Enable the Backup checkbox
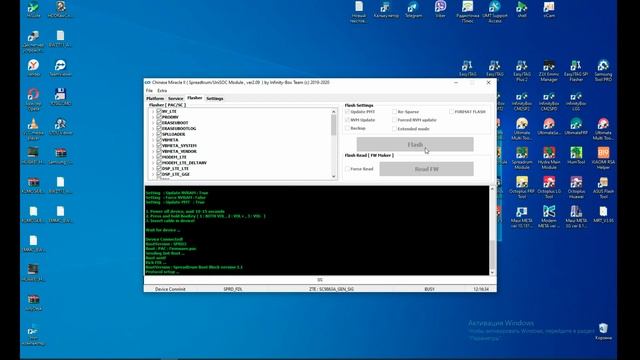The height and width of the screenshot is (360, 640). tap(348, 128)
